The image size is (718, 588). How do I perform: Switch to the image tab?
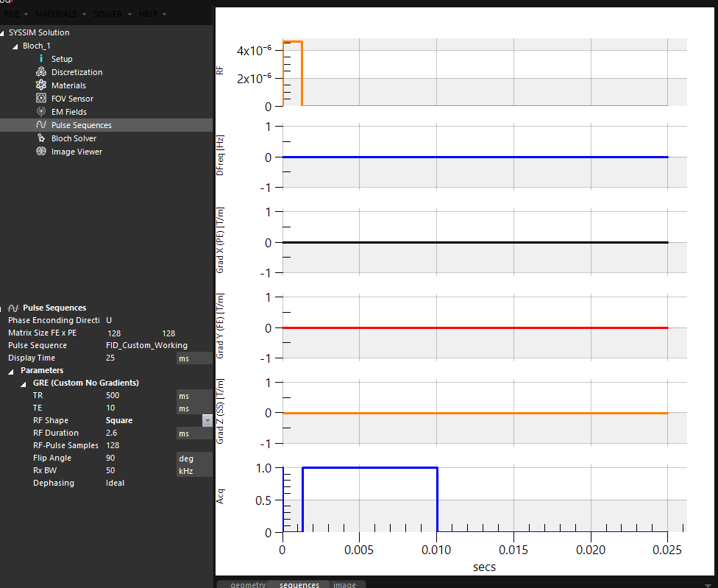(x=344, y=585)
